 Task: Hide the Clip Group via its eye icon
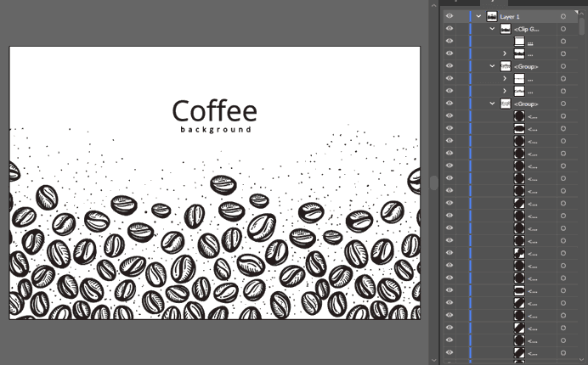point(449,29)
